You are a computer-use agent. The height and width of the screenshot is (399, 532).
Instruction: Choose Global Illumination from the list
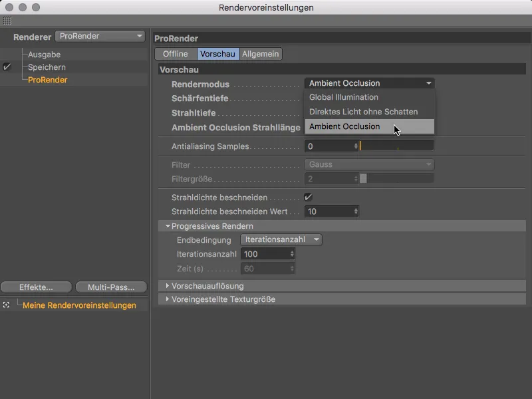coord(370,97)
